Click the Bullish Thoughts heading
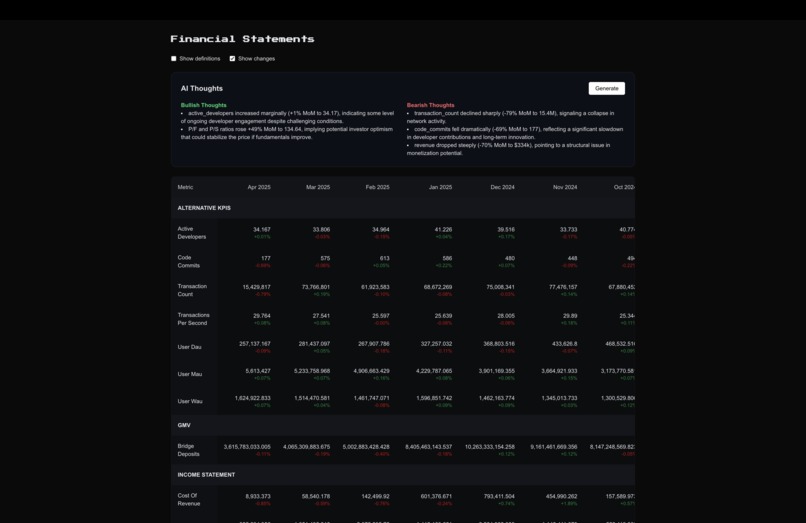The width and height of the screenshot is (806, 523). (204, 105)
